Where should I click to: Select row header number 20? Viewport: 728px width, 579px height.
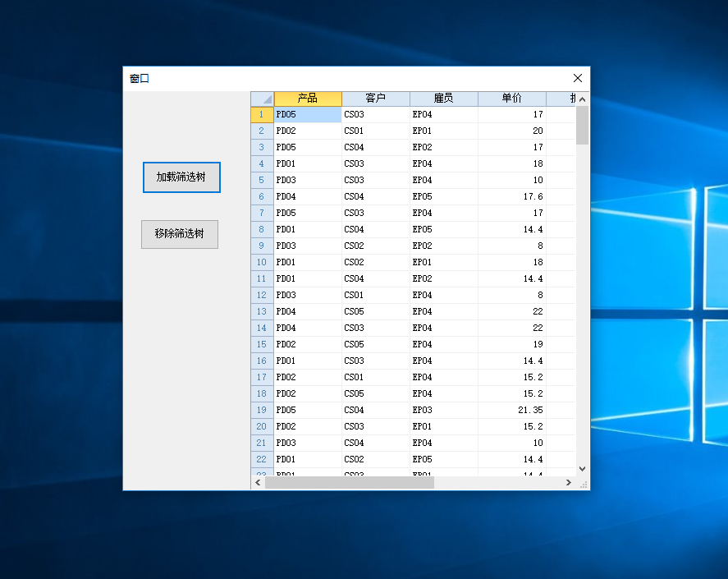pos(263,426)
